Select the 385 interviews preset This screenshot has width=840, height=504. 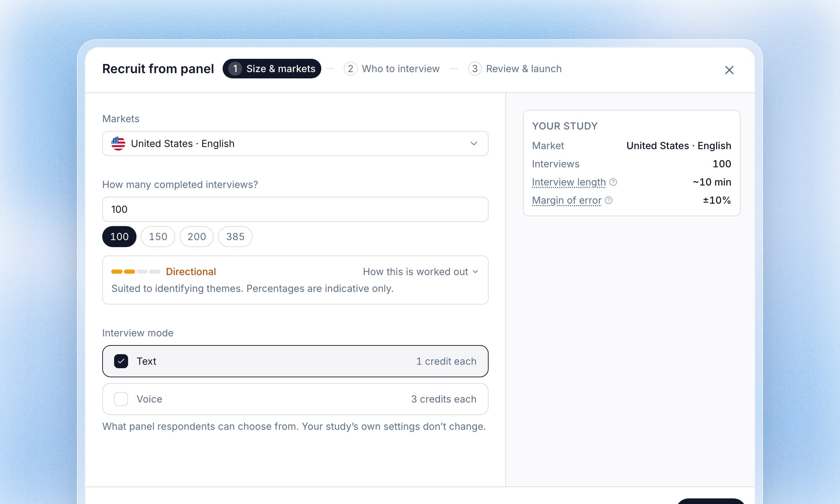point(235,237)
